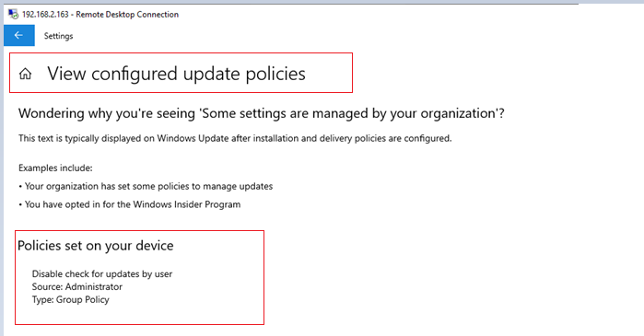Select the Settings window title label
The width and height of the screenshot is (644, 336).
[58, 36]
